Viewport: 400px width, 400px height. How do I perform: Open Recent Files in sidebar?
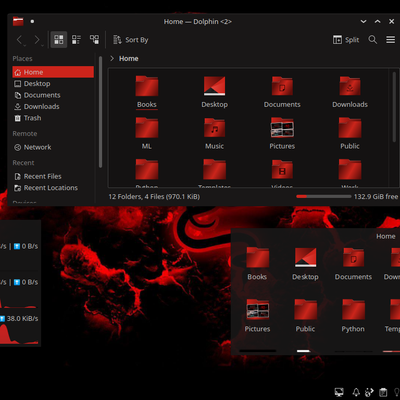pos(53,176)
